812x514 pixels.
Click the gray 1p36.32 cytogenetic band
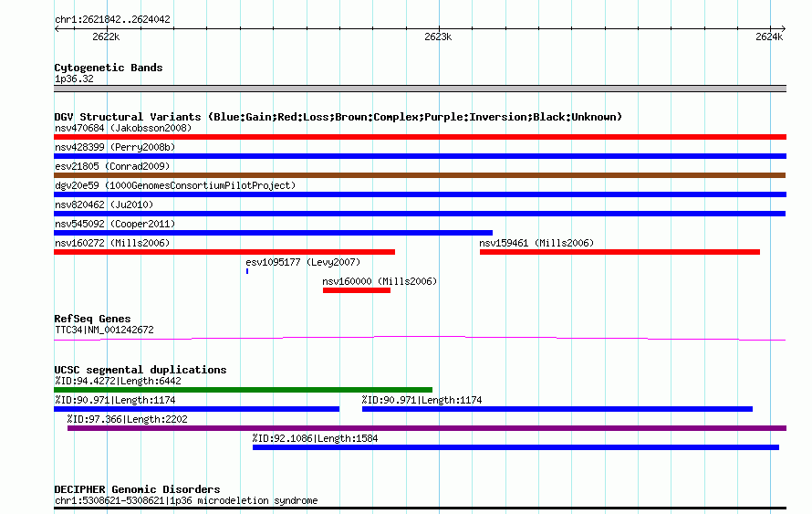point(420,89)
